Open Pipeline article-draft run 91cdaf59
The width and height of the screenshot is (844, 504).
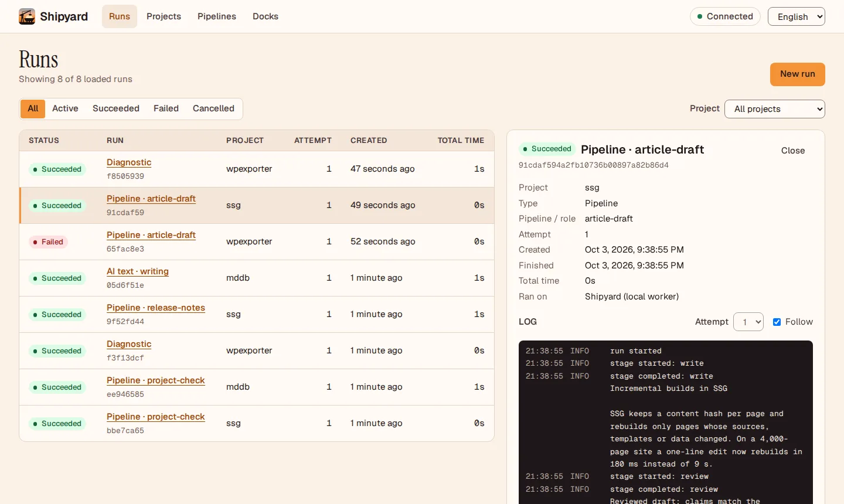click(151, 199)
